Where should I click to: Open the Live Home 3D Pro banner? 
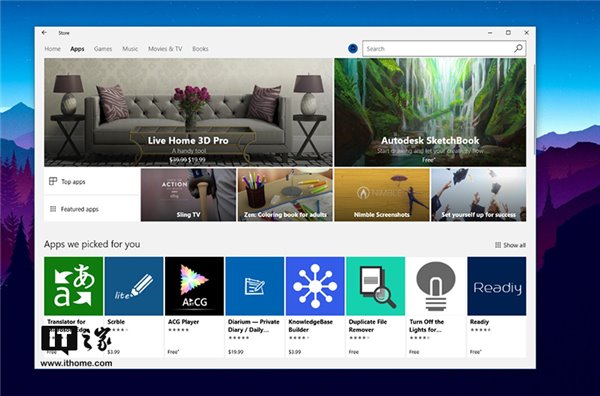click(x=188, y=112)
